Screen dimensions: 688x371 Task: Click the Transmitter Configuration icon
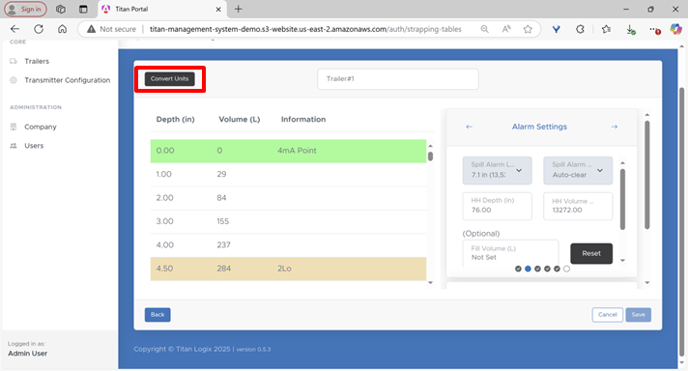[x=13, y=80]
